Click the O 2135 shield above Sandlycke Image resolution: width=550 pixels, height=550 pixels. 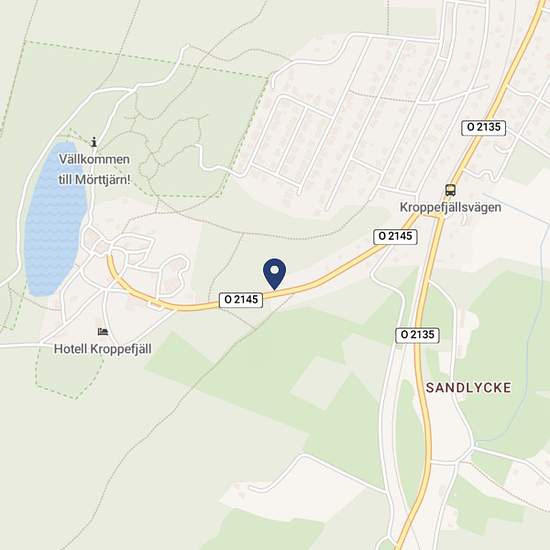pos(417,335)
